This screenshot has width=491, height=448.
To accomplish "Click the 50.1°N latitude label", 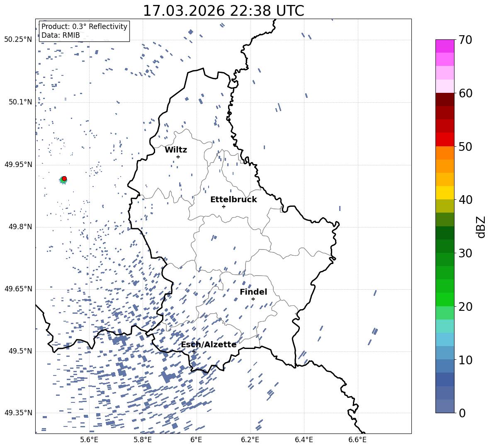I will point(20,102).
